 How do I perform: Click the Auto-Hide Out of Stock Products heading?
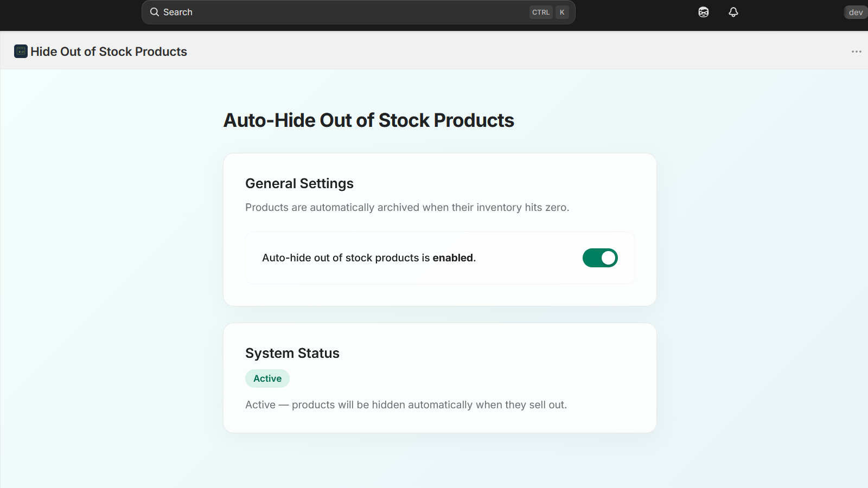point(368,120)
